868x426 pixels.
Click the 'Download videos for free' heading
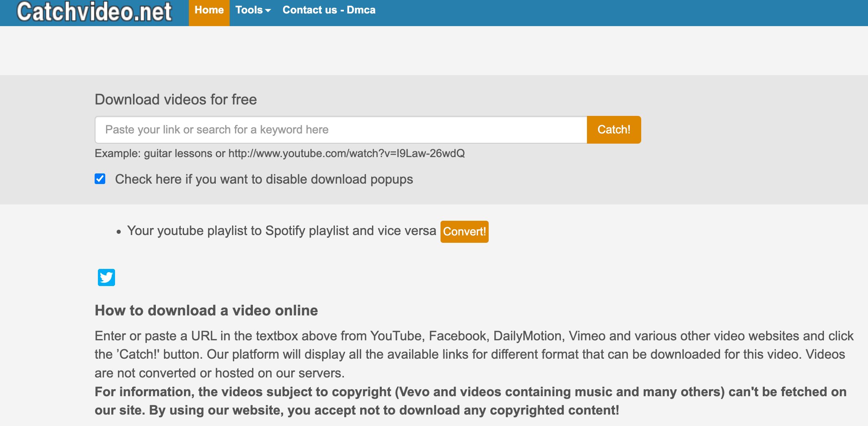[x=176, y=100]
